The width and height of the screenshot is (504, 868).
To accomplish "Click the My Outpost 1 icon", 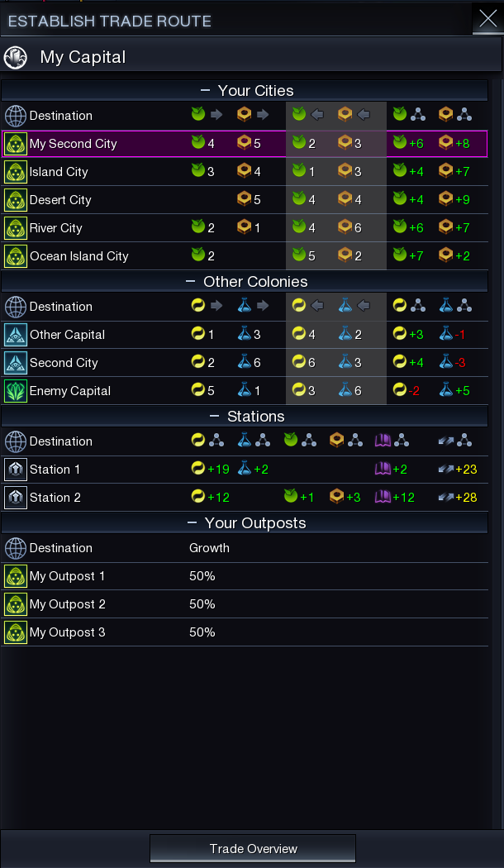I will [x=15, y=576].
